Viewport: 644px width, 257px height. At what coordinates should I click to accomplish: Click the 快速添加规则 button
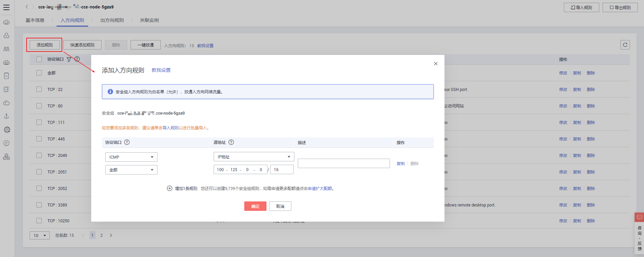tap(82, 45)
